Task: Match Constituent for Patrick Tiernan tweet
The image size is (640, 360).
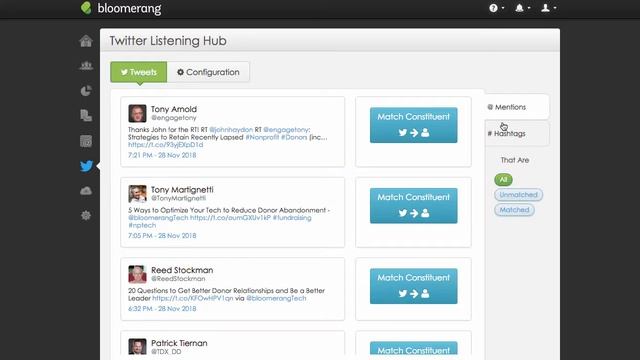Action: 413,348
